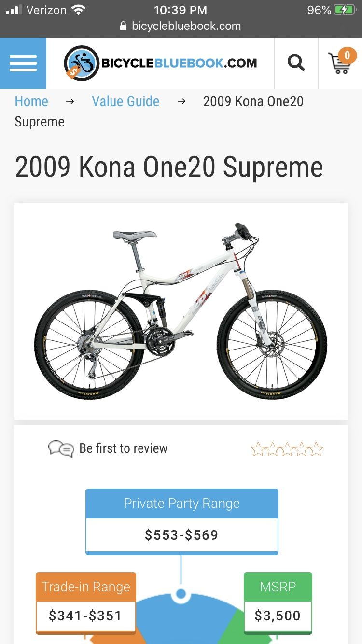Image resolution: width=362 pixels, height=644 pixels.
Task: Tap the bicyclebluebook.com address bar
Action: tap(186, 26)
